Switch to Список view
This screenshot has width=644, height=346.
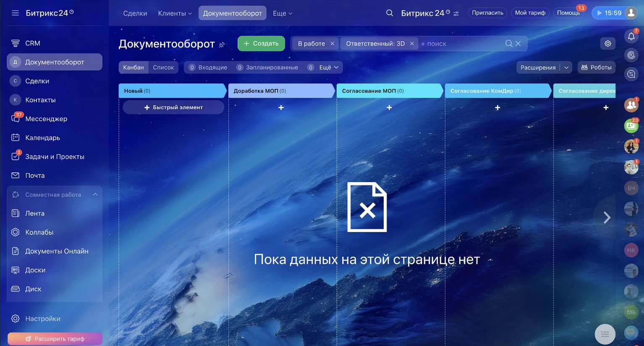point(163,68)
